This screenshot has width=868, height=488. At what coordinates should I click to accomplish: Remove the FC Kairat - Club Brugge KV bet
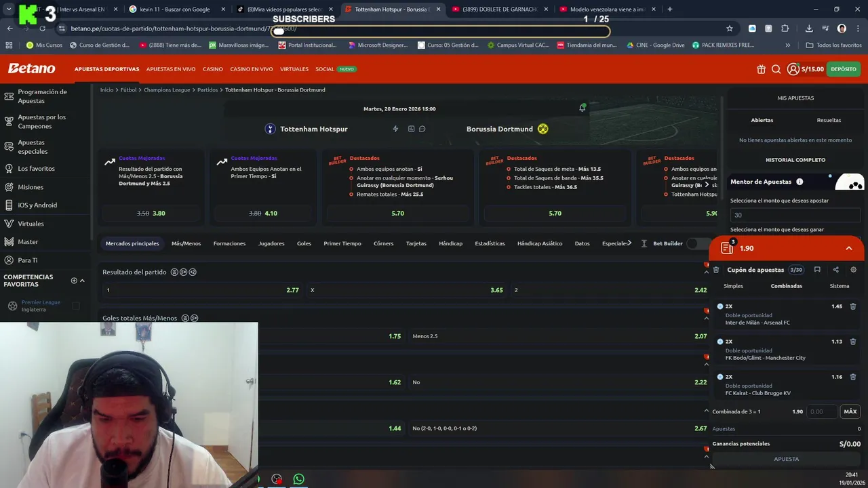coord(853,377)
